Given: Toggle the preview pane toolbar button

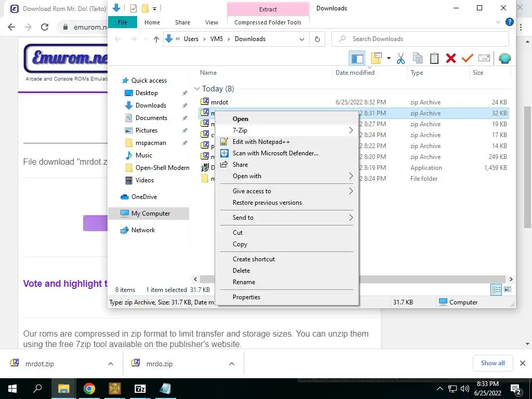Looking at the screenshot, I should 357,58.
